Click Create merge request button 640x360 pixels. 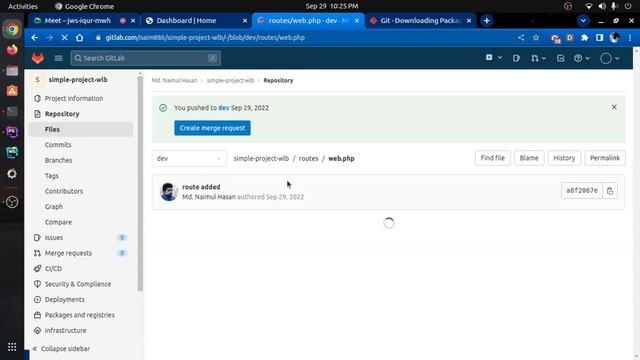212,128
